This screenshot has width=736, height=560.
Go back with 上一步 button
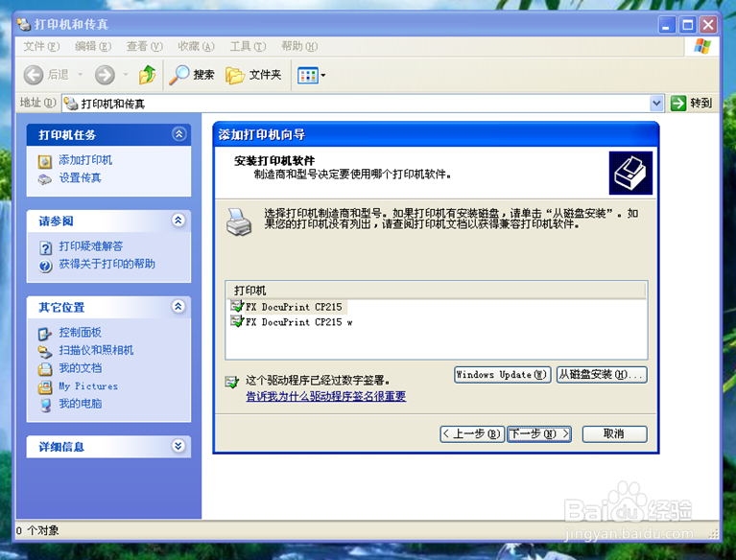click(x=472, y=433)
